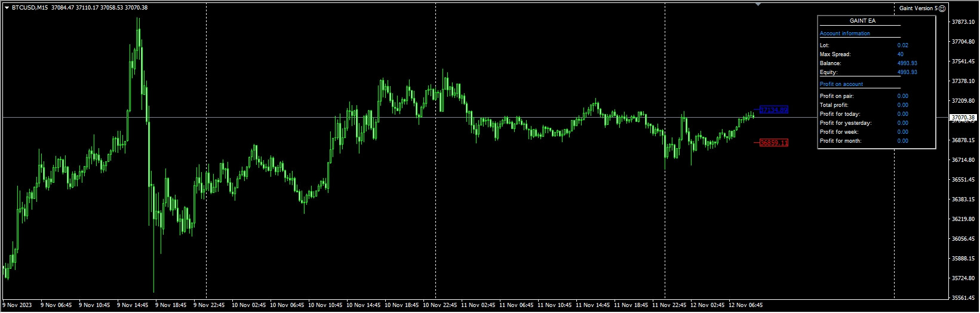This screenshot has width=980, height=313.
Task: Click the Equity value 4993.93
Action: coord(907,72)
